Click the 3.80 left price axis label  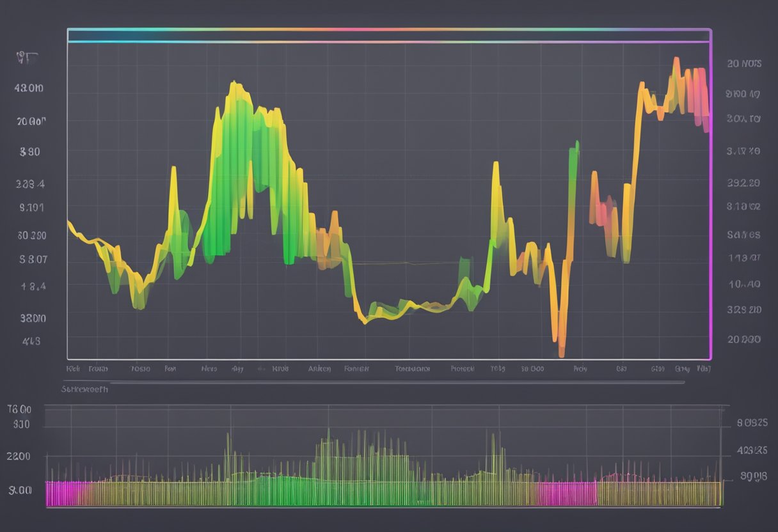click(x=29, y=152)
